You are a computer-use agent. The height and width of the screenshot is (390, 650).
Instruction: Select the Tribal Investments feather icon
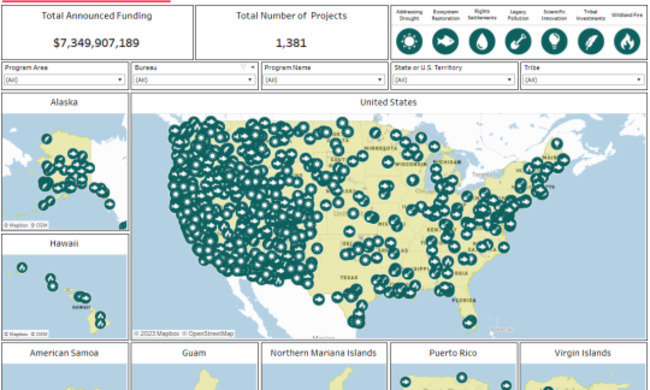pos(591,41)
